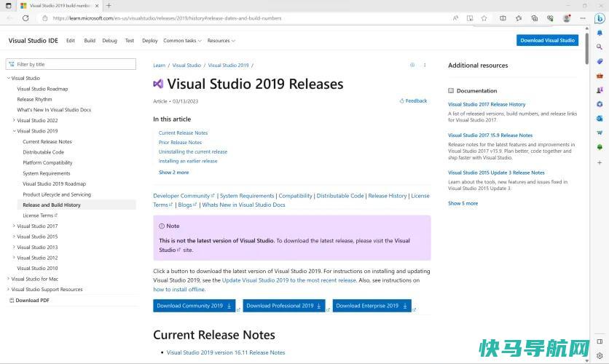
Task: Expand the Visual Studio Support Resources node
Action: click(x=9, y=290)
